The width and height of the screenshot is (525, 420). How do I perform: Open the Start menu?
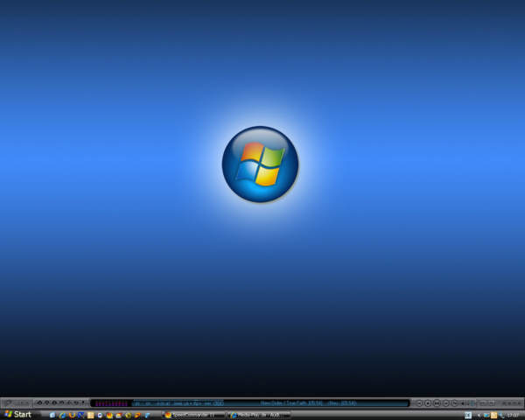click(18, 414)
